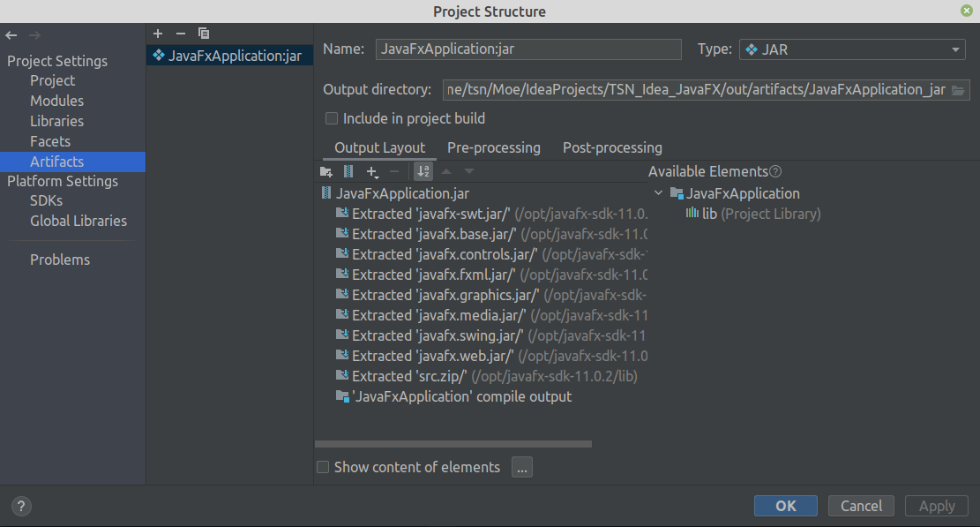This screenshot has width=980, height=527.
Task: Remove element from output layout toolbar
Action: [x=394, y=171]
